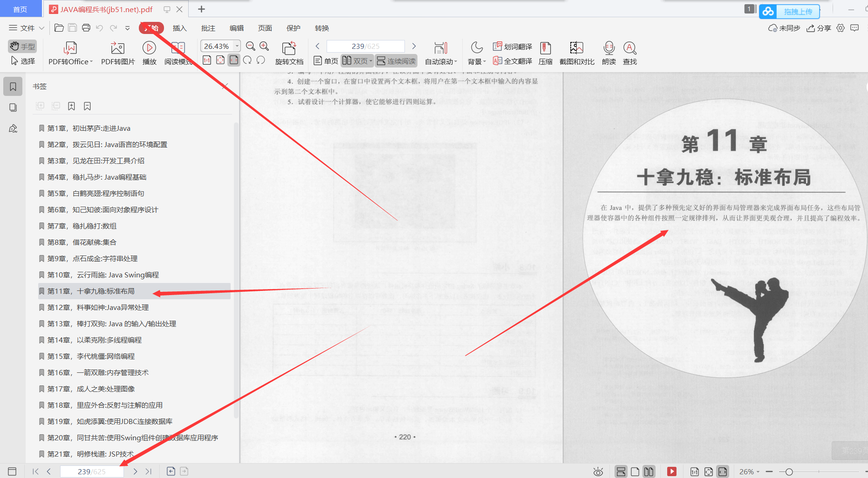This screenshot has width=868, height=478.
Task: Click the zoom out magnifier icon
Action: pyautogui.click(x=251, y=46)
